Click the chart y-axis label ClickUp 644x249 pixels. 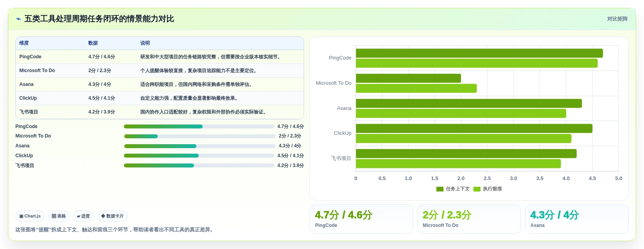tap(342, 133)
